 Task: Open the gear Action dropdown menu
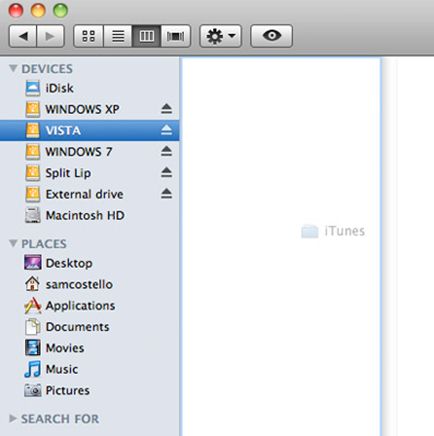[x=220, y=36]
